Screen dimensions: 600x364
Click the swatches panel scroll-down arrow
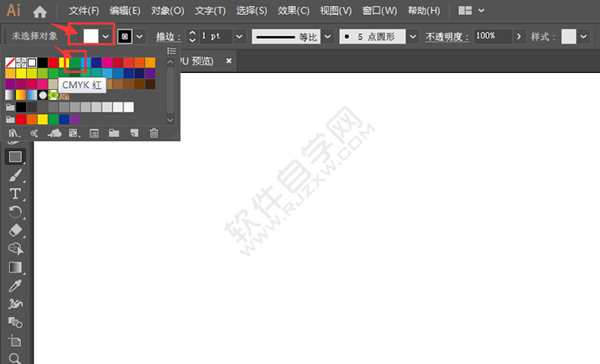[170, 120]
